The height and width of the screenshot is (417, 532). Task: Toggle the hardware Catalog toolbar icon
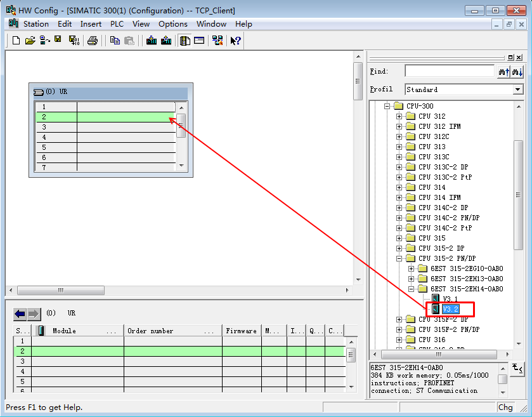tap(185, 41)
